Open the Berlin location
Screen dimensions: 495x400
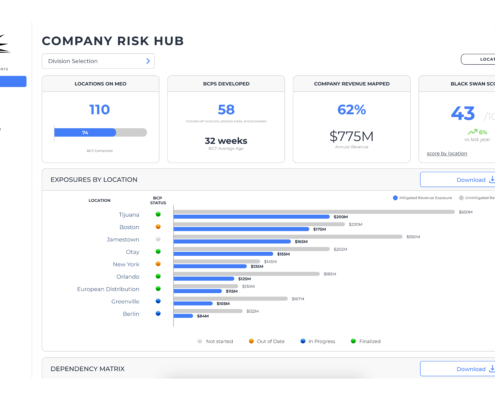(x=131, y=314)
